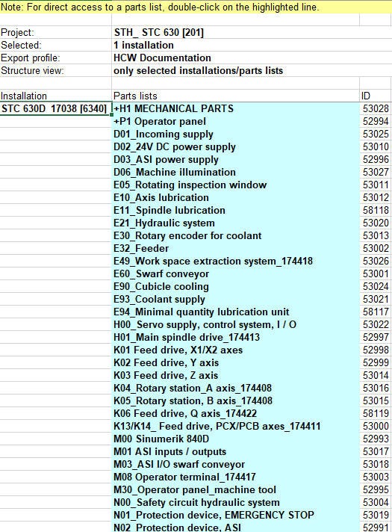
Task: Select the +P1 Operator panel parts list
Action: pyautogui.click(x=235, y=122)
